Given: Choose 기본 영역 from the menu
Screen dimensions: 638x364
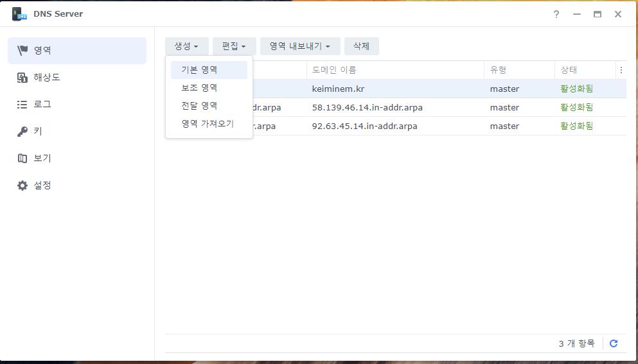Looking at the screenshot, I should coord(199,70).
